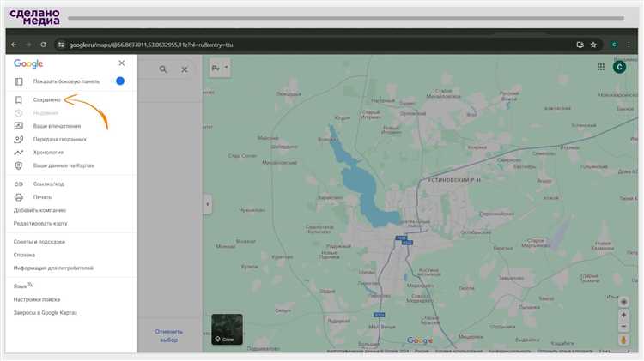
Task: Click the Отменить выбор link
Action: point(168,335)
